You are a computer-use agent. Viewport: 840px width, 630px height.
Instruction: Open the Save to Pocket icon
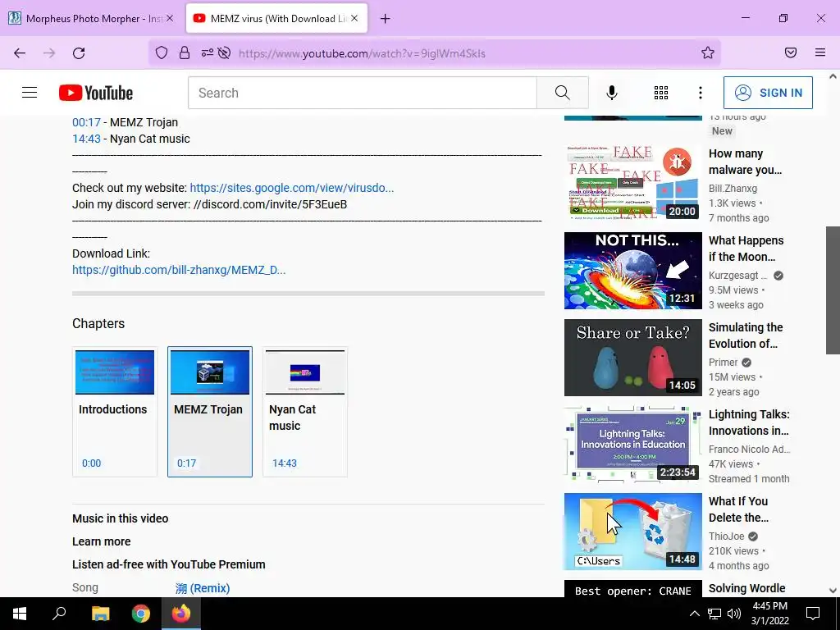[791, 52]
